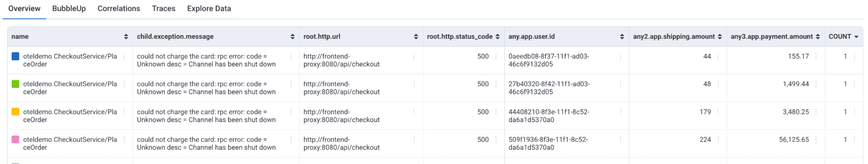
Task: Open menu for user id 44408210-8f3e
Action: click(620, 112)
